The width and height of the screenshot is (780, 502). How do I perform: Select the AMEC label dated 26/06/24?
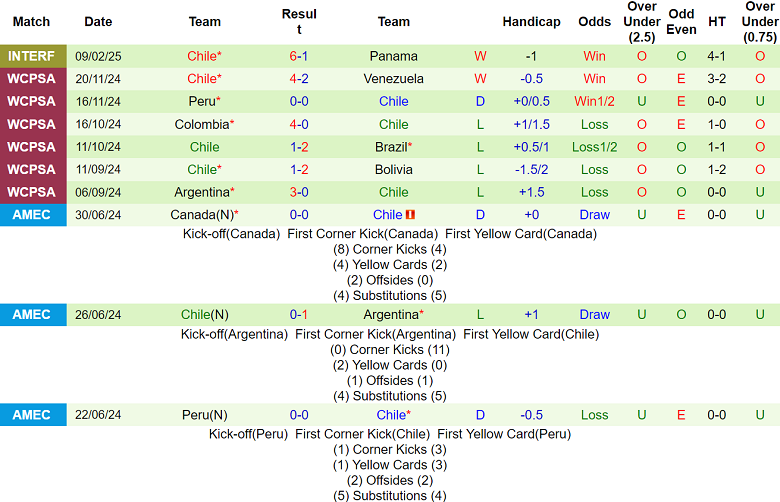(x=33, y=315)
